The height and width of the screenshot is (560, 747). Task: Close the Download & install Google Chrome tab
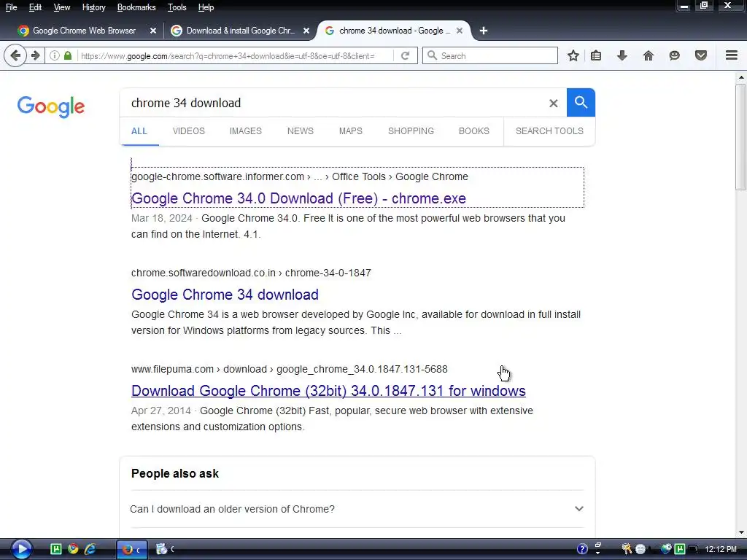[306, 31]
